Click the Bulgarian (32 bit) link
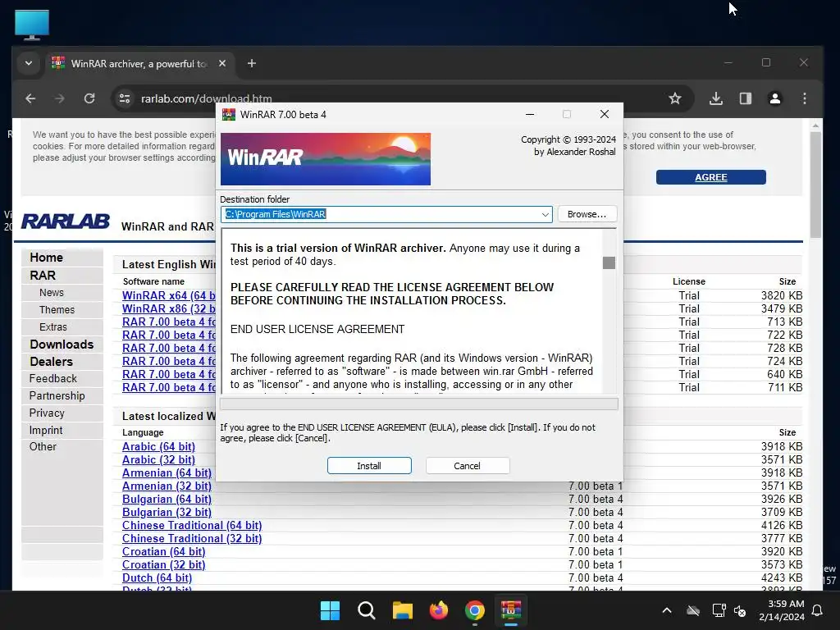 tap(167, 512)
